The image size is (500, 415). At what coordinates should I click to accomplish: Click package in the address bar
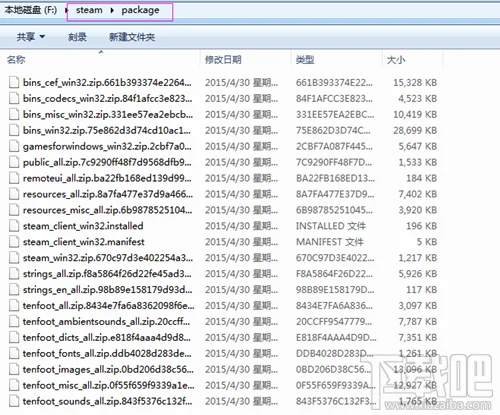point(140,11)
